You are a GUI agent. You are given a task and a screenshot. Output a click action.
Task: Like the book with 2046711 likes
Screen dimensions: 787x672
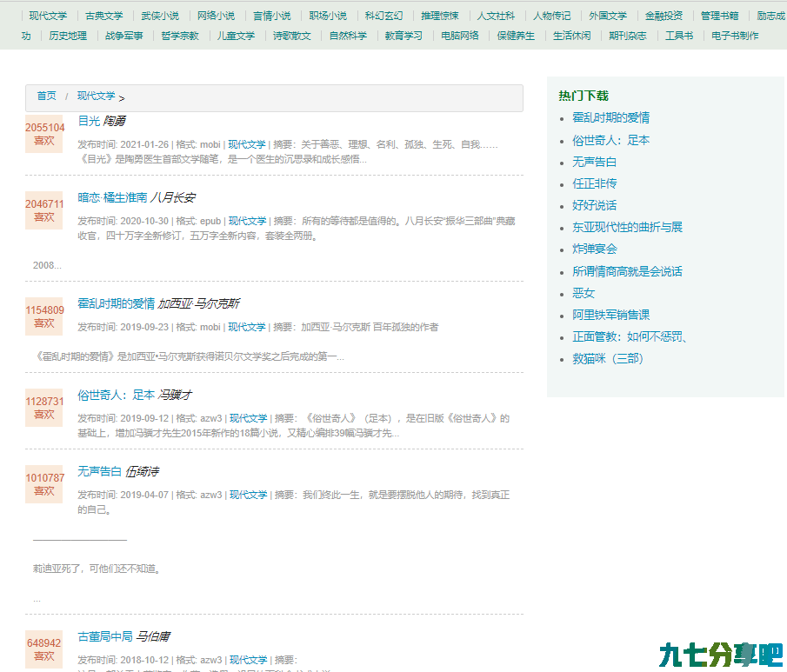(x=44, y=210)
